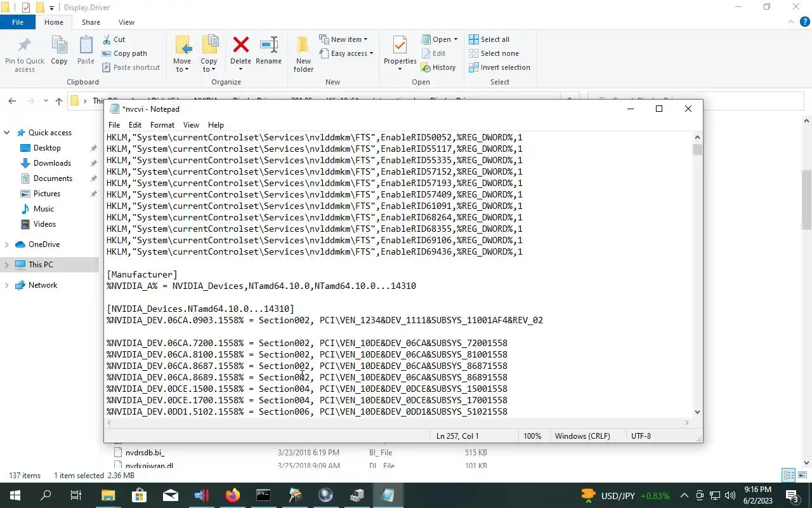
Task: Click the red Delete icon
Action: 240,46
